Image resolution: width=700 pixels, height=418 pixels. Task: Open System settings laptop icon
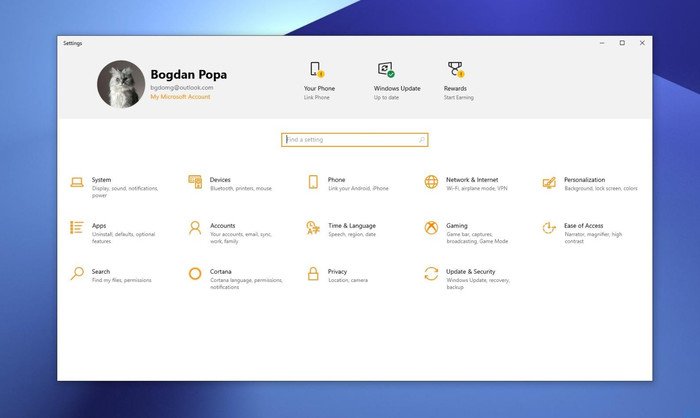pos(77,182)
